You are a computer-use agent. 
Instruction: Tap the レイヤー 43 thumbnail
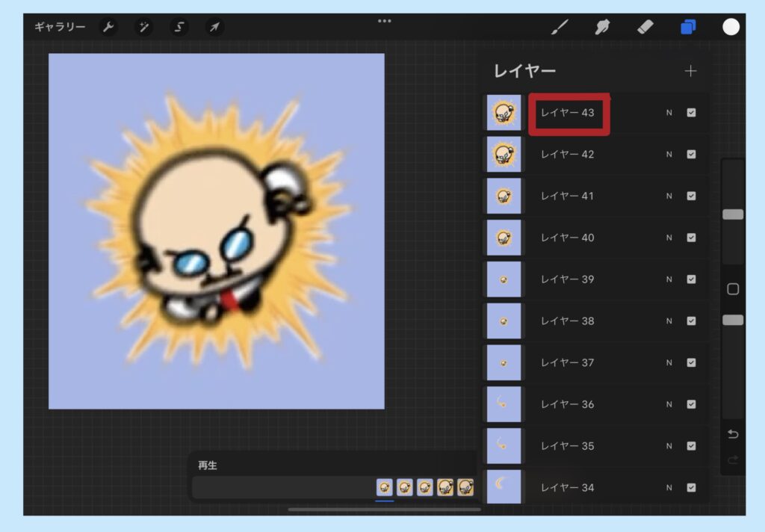pyautogui.click(x=504, y=113)
